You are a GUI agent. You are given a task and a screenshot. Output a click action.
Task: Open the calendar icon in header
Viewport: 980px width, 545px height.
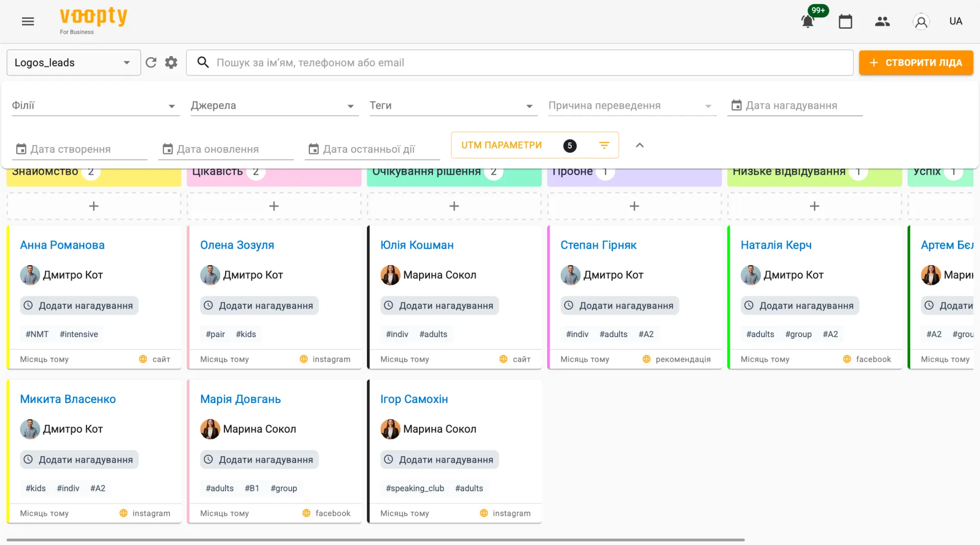click(845, 21)
